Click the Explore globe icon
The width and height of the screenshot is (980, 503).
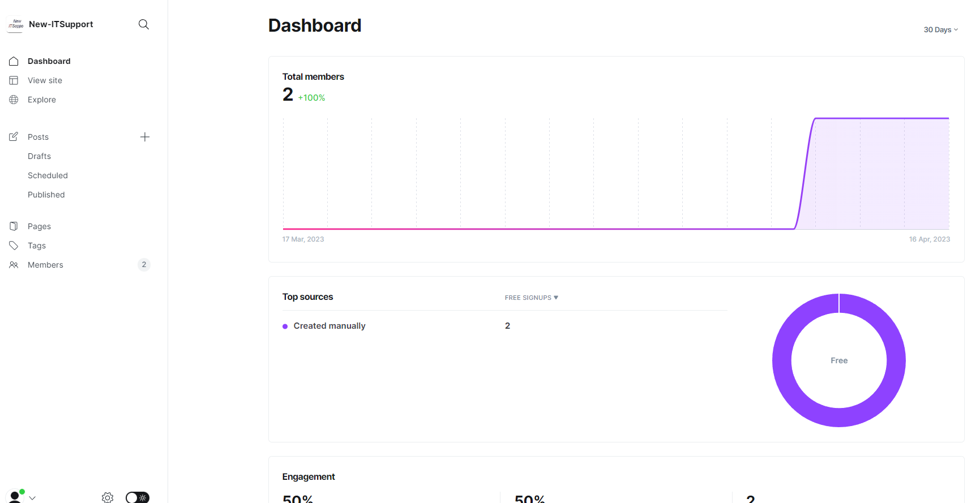pyautogui.click(x=14, y=100)
